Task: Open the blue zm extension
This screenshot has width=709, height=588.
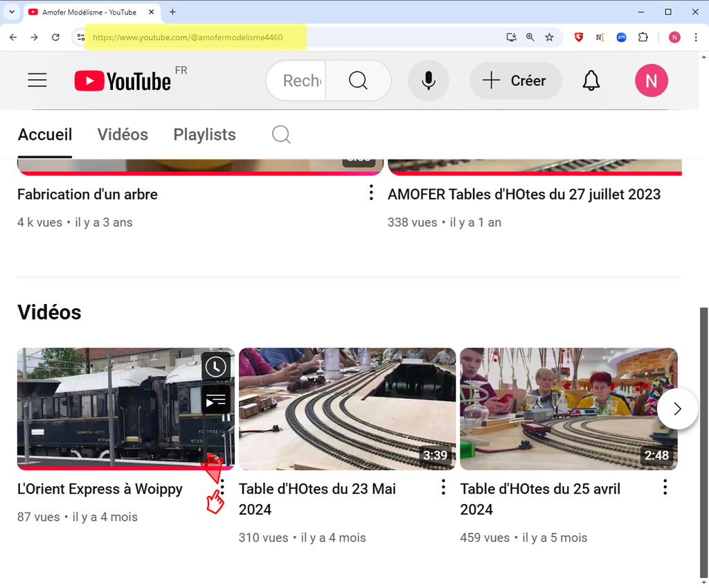Action: pos(621,37)
